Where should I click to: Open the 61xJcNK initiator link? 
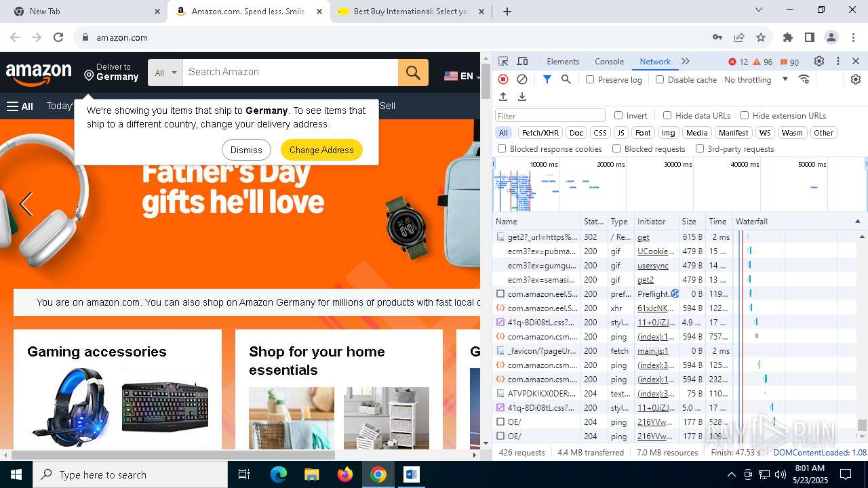click(656, 308)
